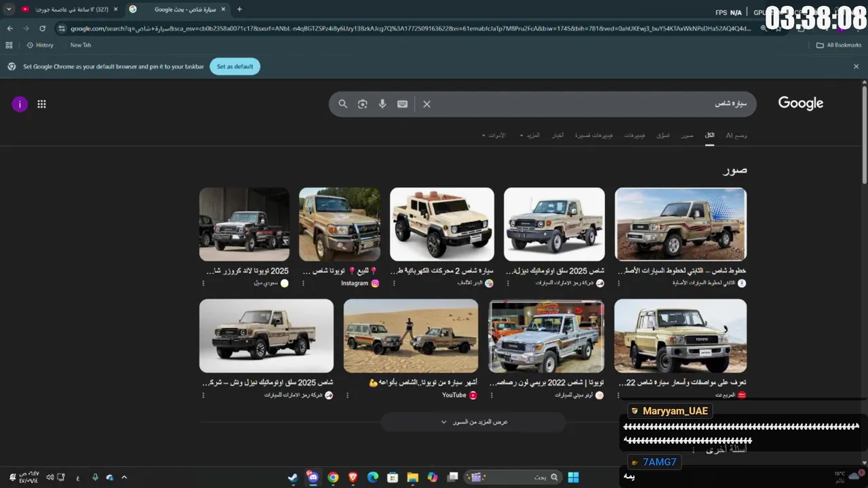Click the magnifier search icon in Google search box
This screenshot has width=868, height=488.
click(342, 104)
